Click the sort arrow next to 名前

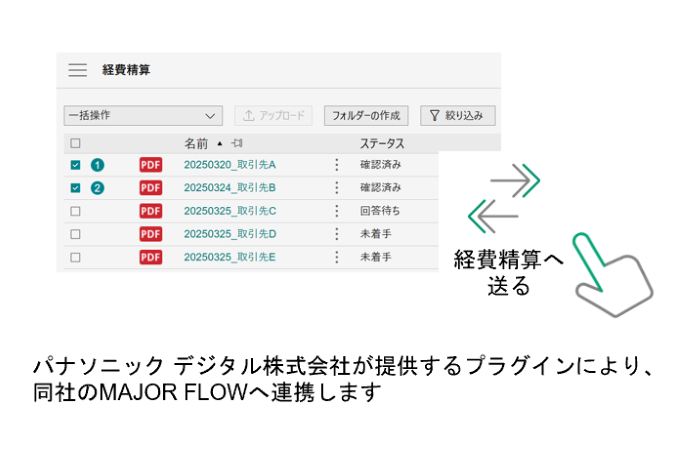tap(220, 143)
